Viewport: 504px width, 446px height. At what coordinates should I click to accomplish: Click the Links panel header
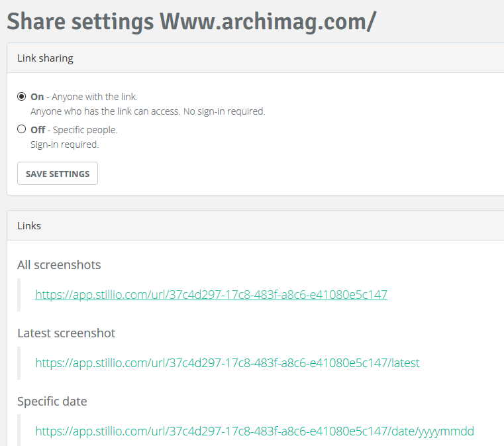point(256,226)
